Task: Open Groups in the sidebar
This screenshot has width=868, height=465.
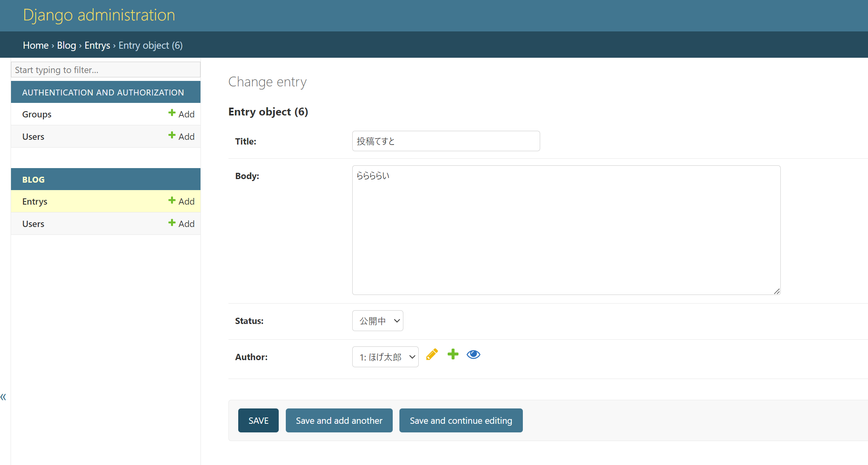Action: pos(37,114)
